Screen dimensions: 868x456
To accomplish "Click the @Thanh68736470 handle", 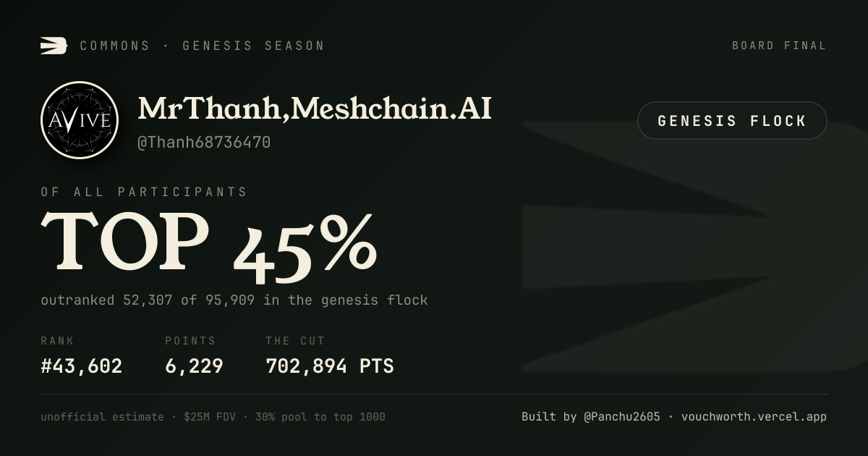I will coord(204,143).
